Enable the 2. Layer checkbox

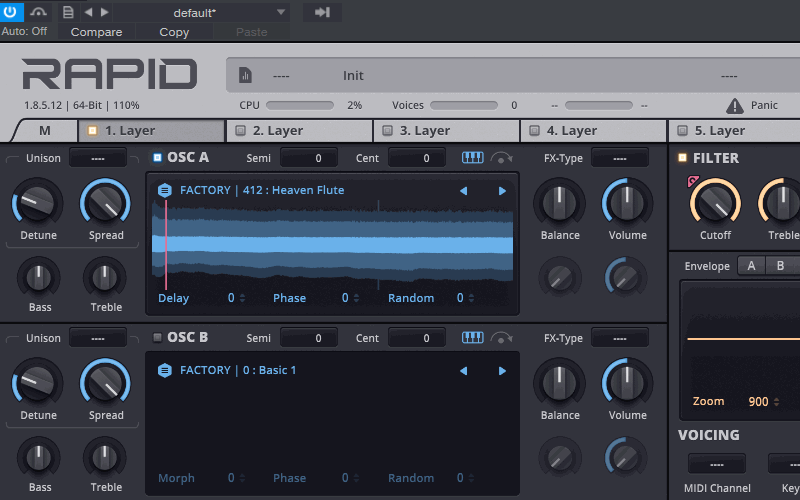pyautogui.click(x=240, y=131)
